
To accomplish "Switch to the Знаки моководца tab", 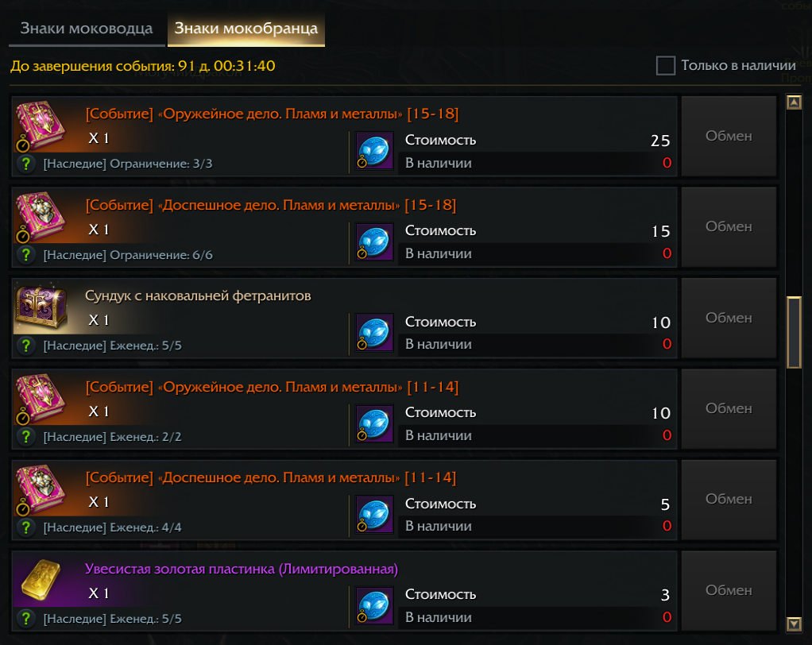I will (x=87, y=29).
